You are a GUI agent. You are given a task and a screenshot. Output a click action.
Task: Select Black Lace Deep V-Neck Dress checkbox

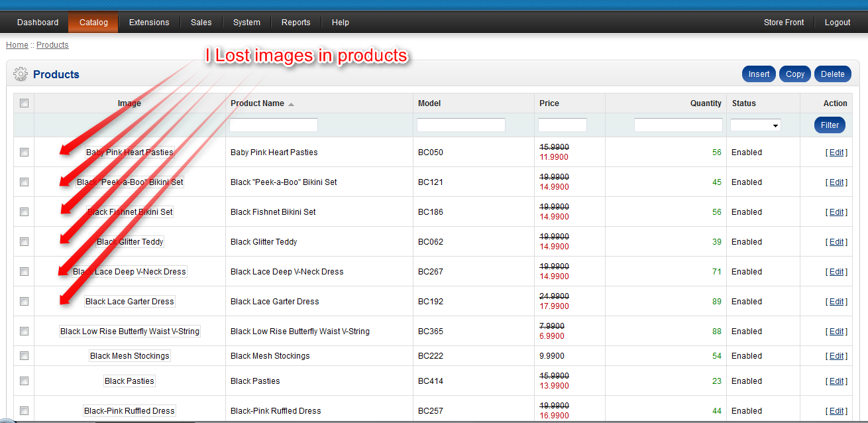click(x=24, y=271)
